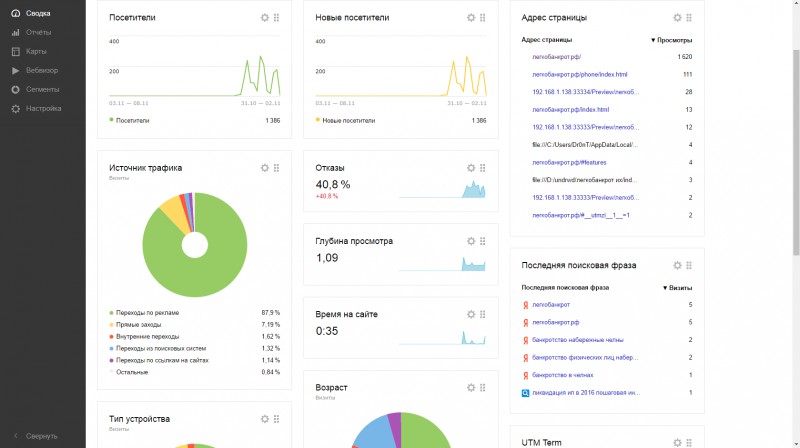Click search phrase банкротство в челнах
The height and width of the screenshot is (448, 800).
(562, 375)
